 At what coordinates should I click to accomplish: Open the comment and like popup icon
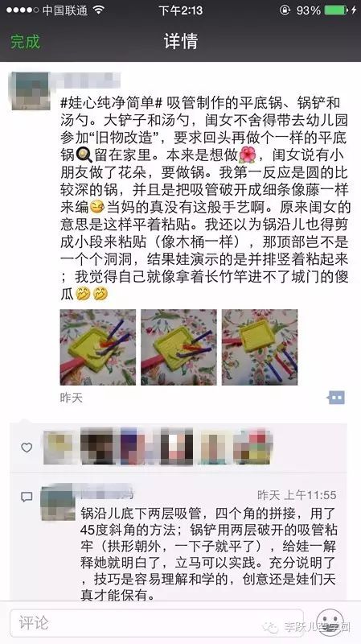pos(336,398)
